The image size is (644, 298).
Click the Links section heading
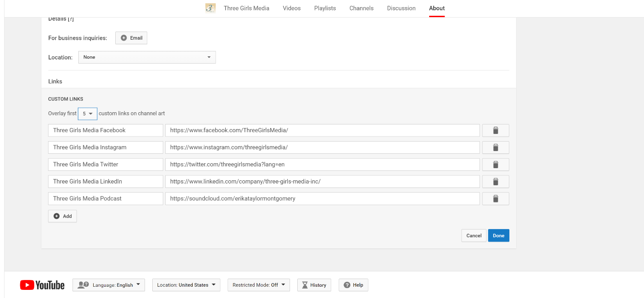tap(55, 82)
